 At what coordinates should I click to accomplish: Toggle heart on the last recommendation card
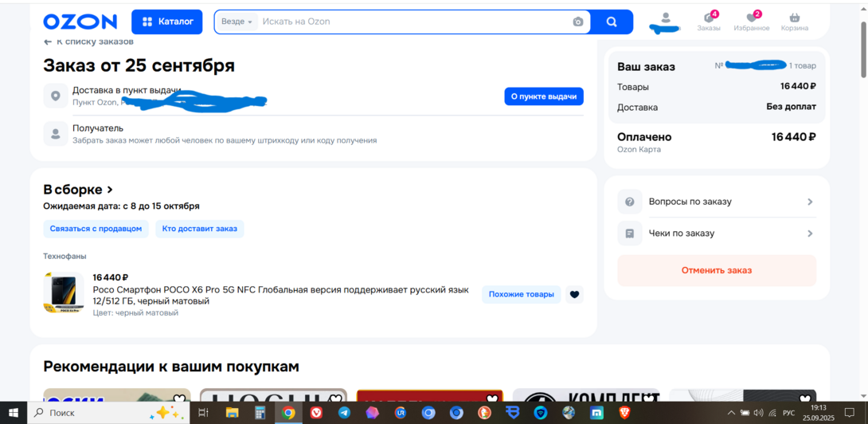(804, 398)
